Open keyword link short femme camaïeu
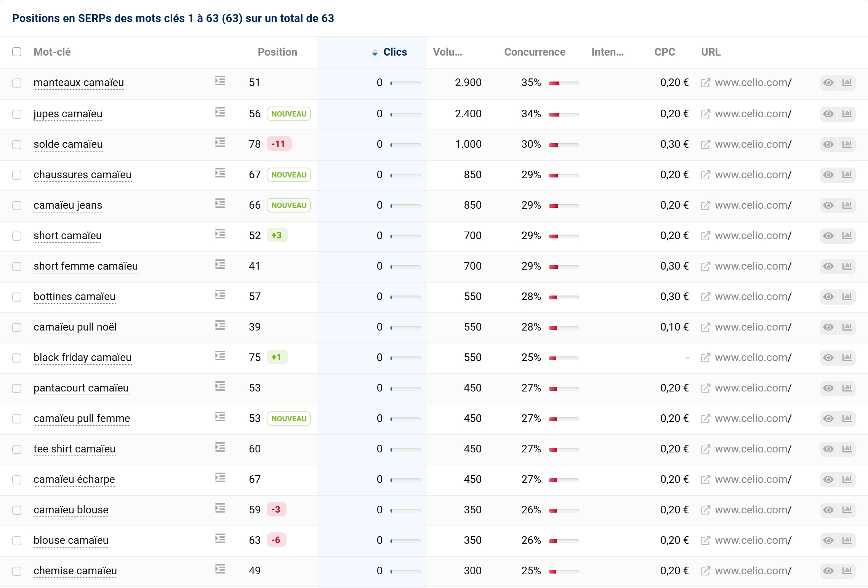Screen dimensions: 868x588 pos(85,266)
